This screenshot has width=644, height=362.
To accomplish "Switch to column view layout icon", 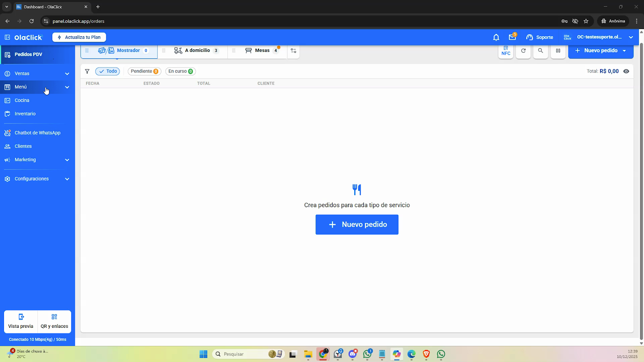I will pyautogui.click(x=558, y=51).
